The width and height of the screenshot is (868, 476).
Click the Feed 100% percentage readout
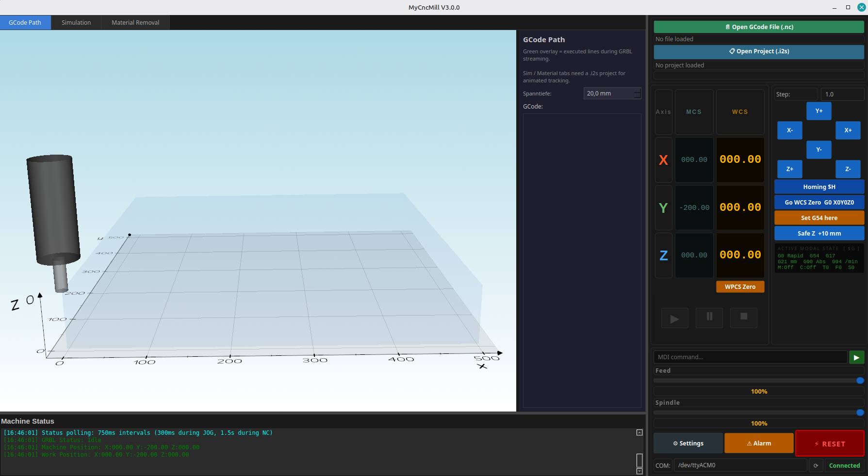click(x=759, y=392)
